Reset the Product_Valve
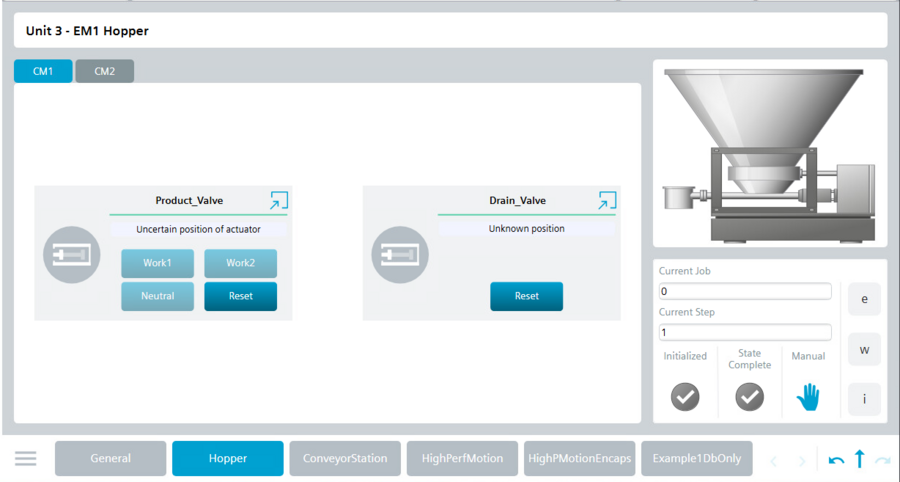This screenshot has width=900, height=482. tap(240, 297)
